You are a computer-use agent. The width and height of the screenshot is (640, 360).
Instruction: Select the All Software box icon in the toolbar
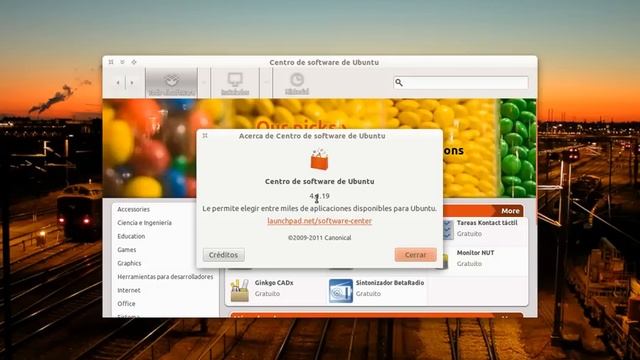click(172, 80)
